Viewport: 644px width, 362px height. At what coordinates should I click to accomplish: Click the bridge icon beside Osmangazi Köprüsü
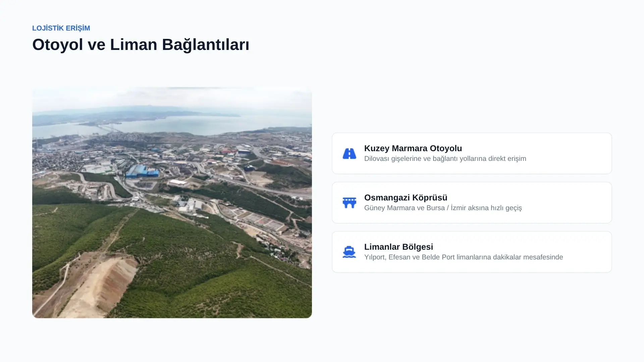coord(349,203)
